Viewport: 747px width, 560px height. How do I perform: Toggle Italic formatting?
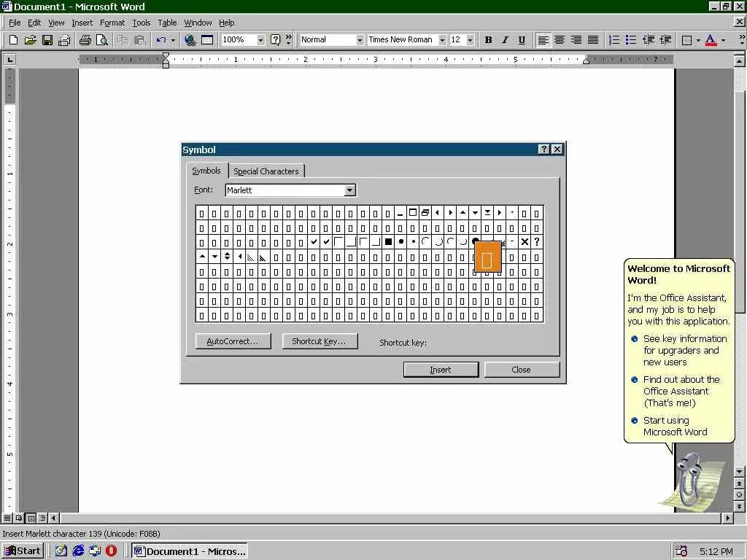[505, 40]
